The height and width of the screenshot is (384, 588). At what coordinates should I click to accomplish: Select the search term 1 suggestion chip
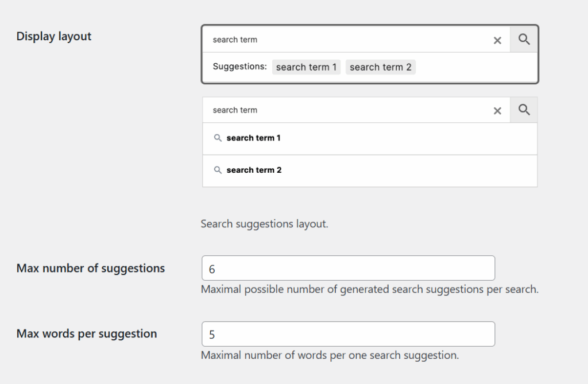coord(306,67)
